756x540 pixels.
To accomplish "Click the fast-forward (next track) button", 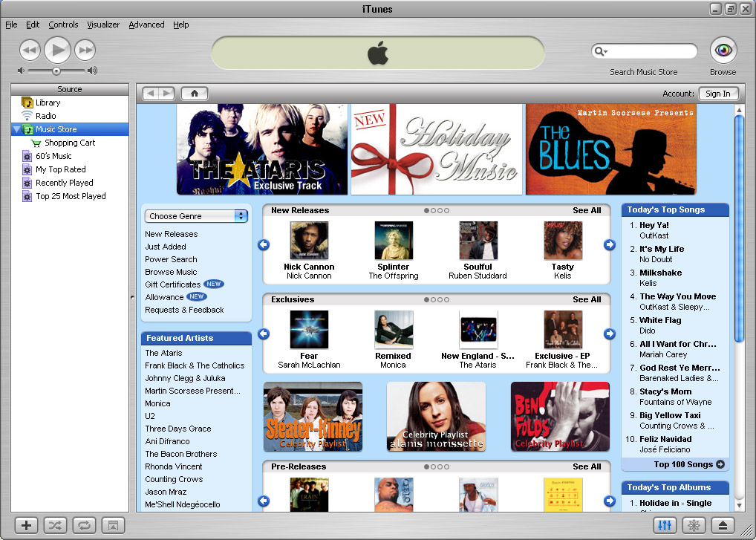I will 85,51.
